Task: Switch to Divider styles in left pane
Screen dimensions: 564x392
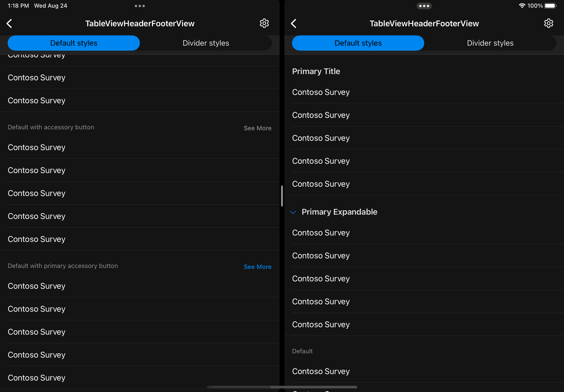Action: (x=206, y=43)
